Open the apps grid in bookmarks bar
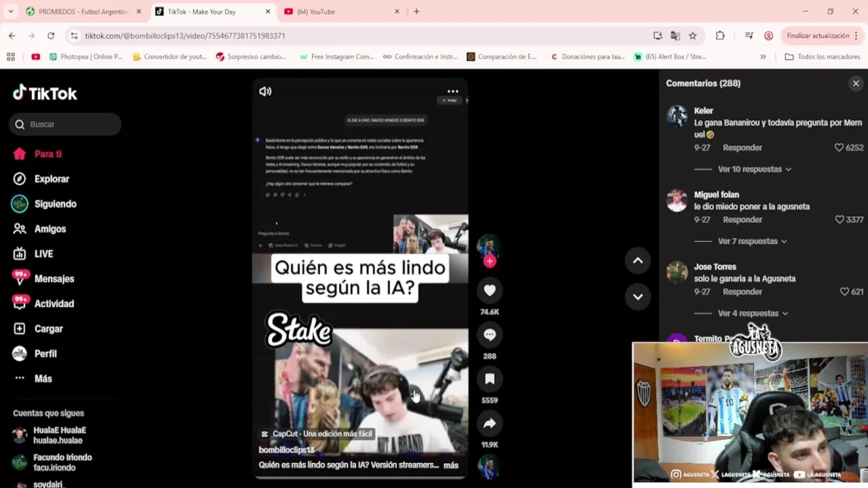868x488 pixels. click(x=11, y=57)
